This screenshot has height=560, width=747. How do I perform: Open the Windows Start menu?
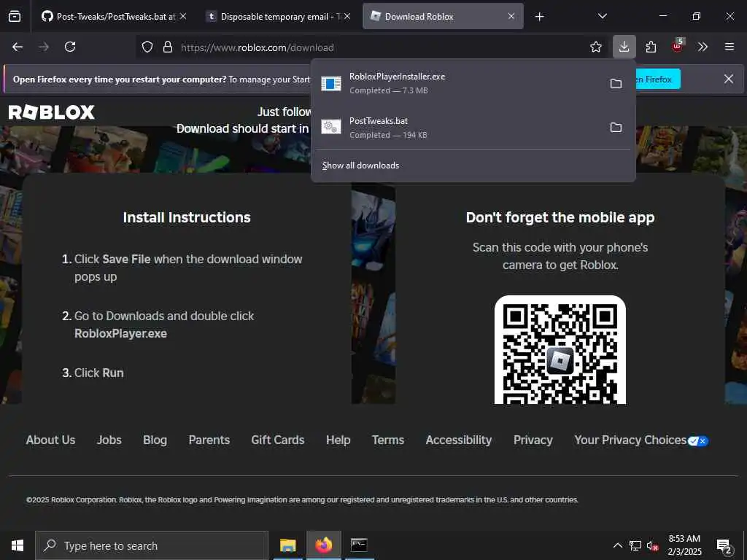(18, 545)
